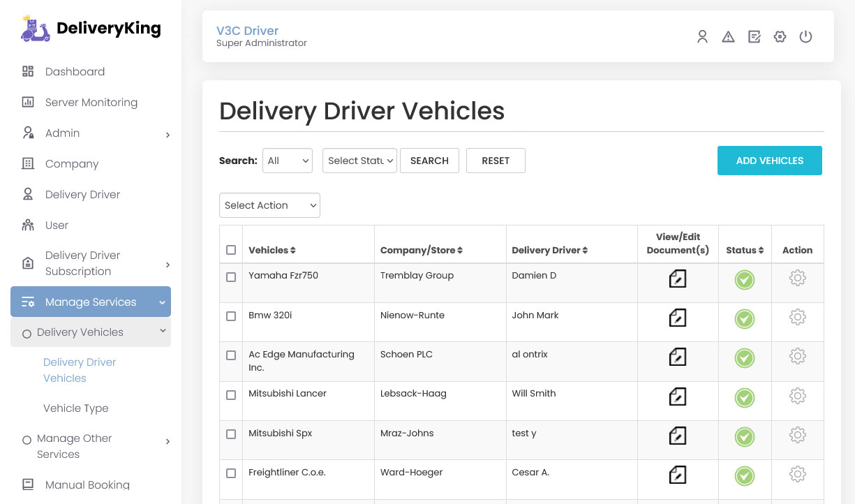The height and width of the screenshot is (504, 855).
Task: Open document icon for Yamaha Fzr750
Action: point(677,279)
